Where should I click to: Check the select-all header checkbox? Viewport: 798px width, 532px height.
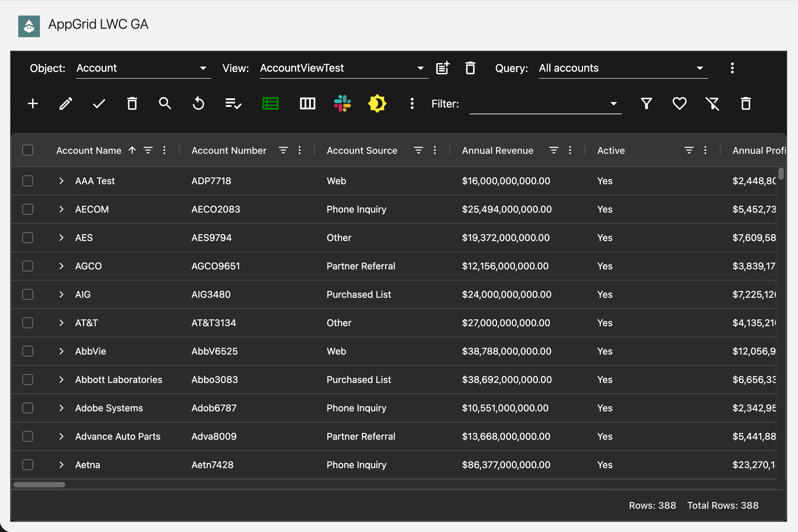pos(28,150)
